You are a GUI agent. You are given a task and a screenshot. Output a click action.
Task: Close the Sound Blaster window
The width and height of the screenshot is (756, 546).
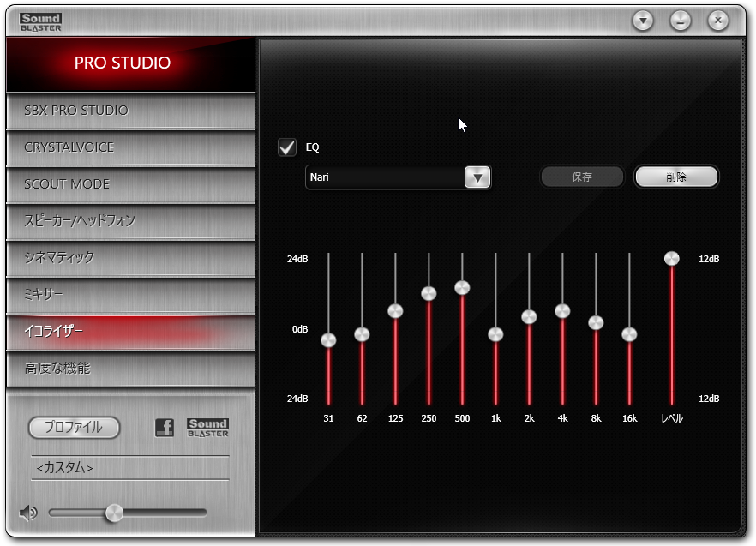[x=718, y=21]
